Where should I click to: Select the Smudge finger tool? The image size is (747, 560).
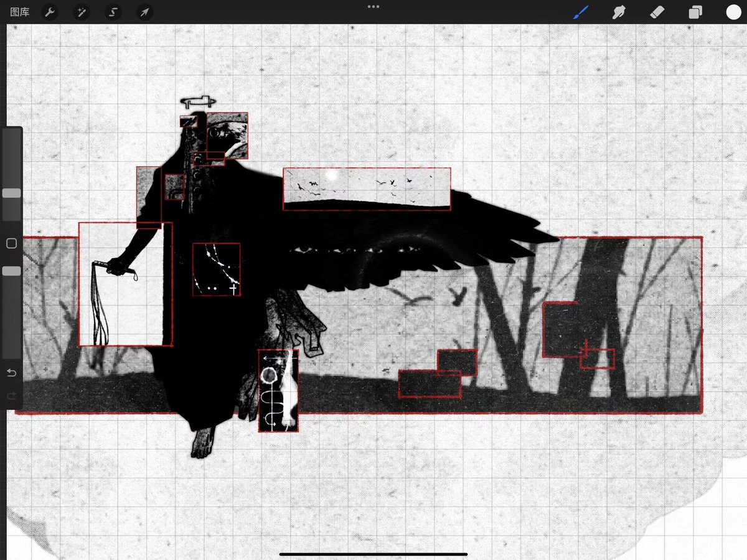(619, 12)
